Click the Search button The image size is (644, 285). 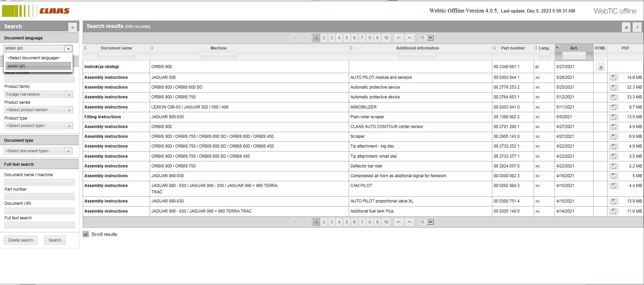55,240
